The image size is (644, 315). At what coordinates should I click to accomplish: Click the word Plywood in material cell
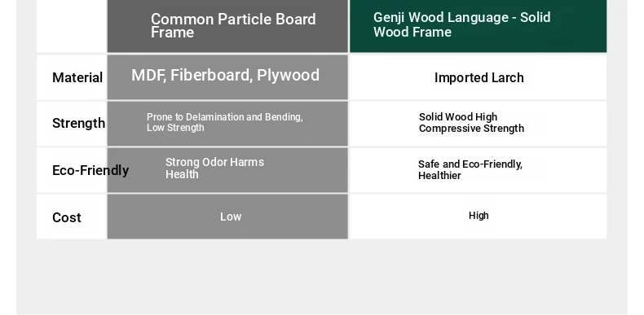point(288,76)
